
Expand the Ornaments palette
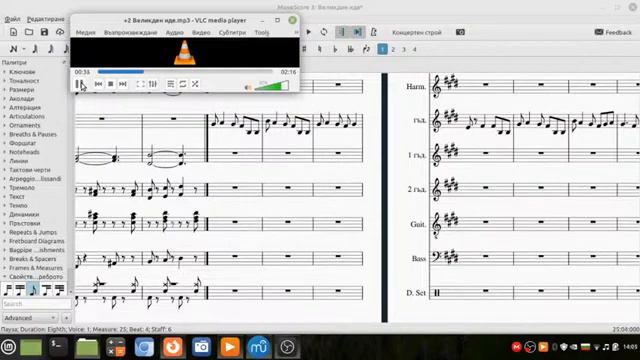(24, 125)
